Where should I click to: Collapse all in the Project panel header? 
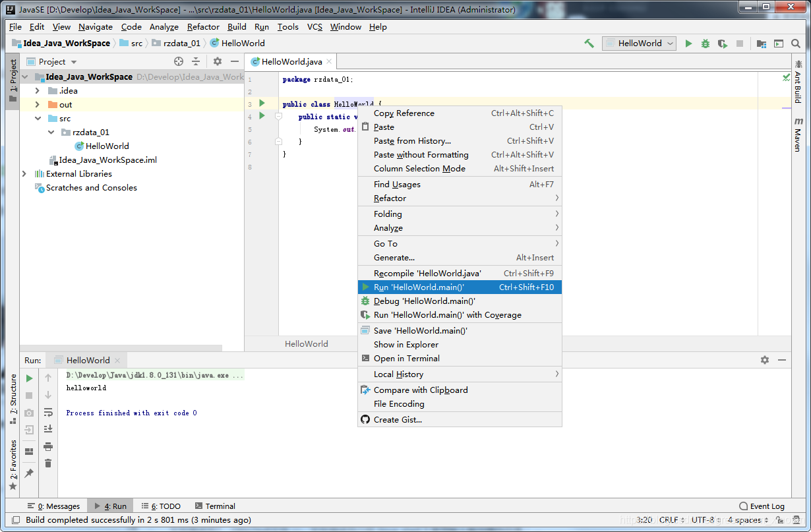point(196,61)
